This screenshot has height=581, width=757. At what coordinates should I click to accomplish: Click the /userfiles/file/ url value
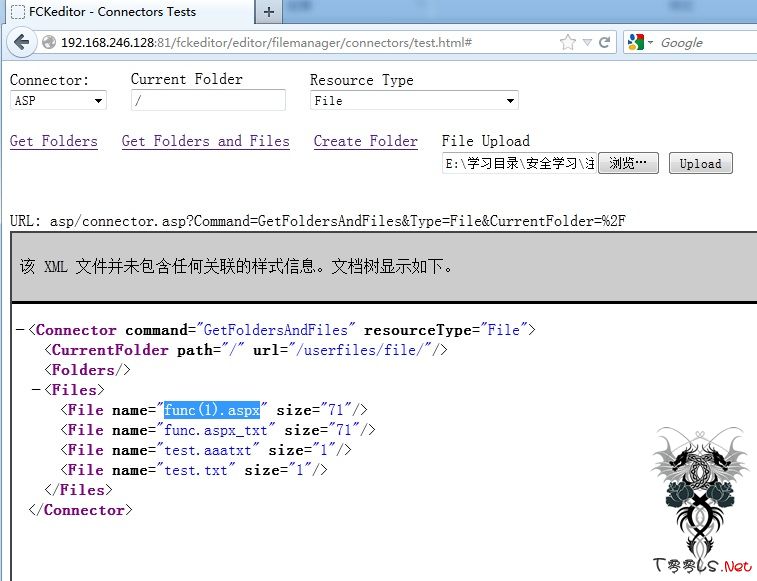click(359, 350)
